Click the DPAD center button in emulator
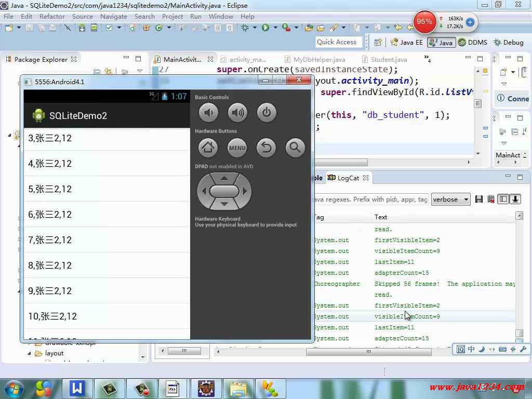This screenshot has width=532, height=399. point(224,191)
